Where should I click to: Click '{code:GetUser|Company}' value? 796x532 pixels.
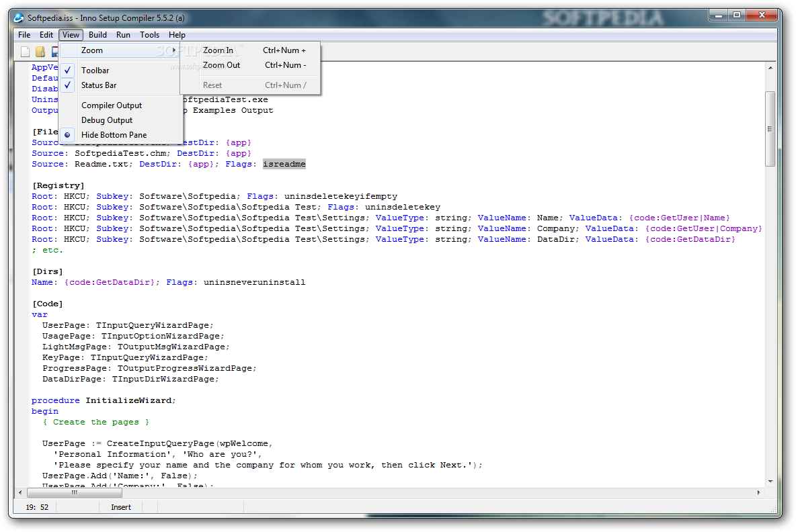click(704, 228)
